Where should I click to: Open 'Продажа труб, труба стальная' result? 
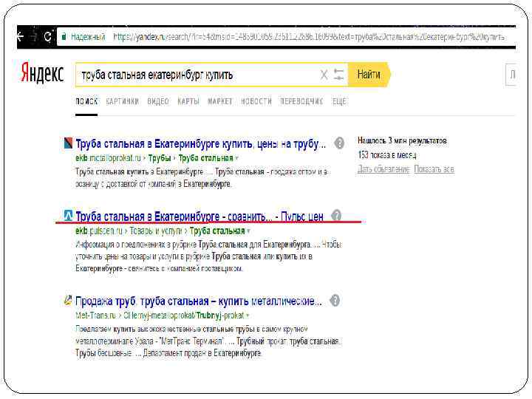(x=199, y=301)
